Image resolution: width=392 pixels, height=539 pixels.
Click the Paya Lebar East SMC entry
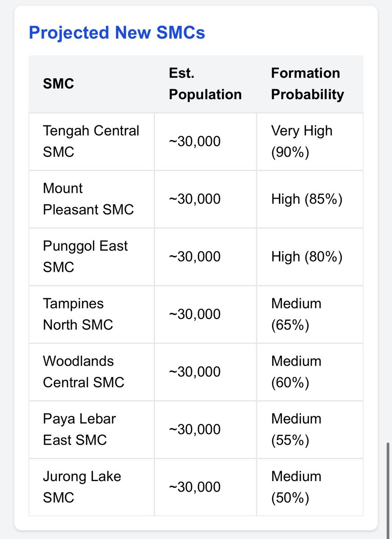pyautogui.click(x=79, y=429)
